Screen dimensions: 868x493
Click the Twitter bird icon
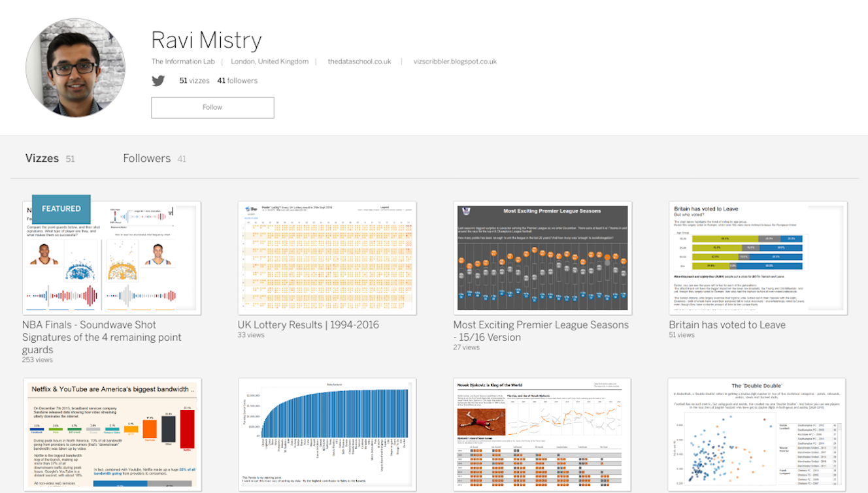click(x=158, y=81)
